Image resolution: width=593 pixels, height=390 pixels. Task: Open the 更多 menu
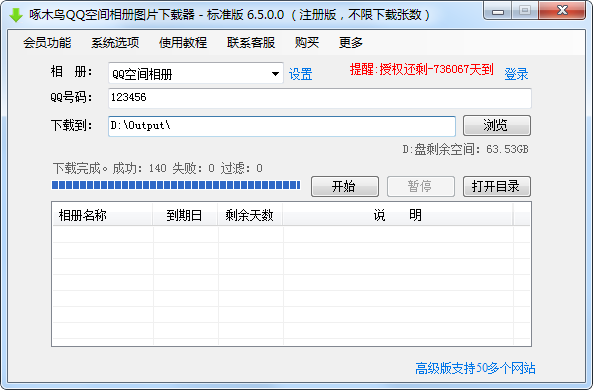pos(351,42)
